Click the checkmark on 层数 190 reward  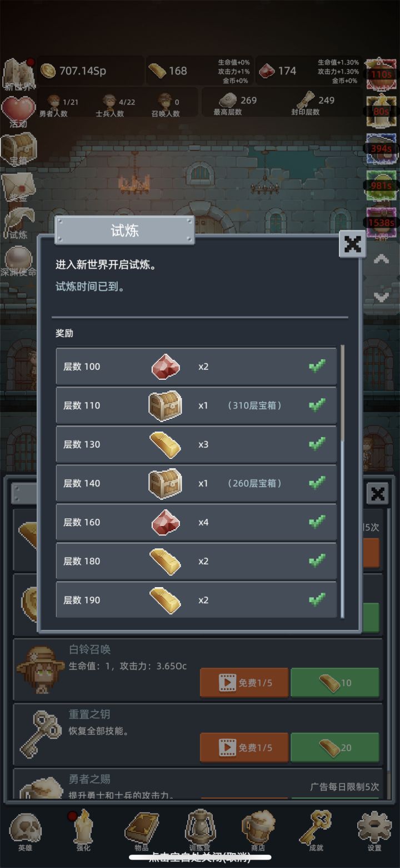[317, 599]
